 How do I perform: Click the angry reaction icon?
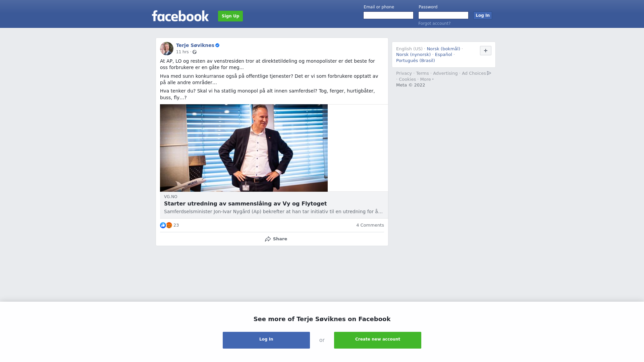[x=169, y=225]
